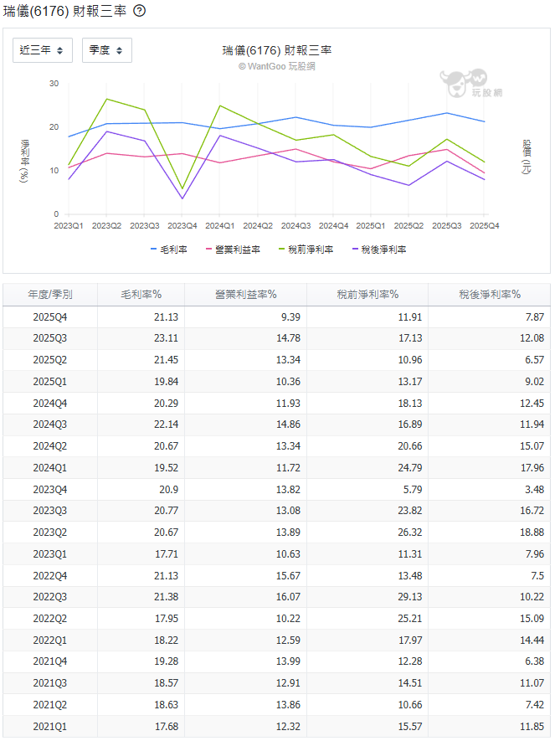Click the 2021Q1 row label at table bottom
The image size is (560, 741).
[50, 727]
